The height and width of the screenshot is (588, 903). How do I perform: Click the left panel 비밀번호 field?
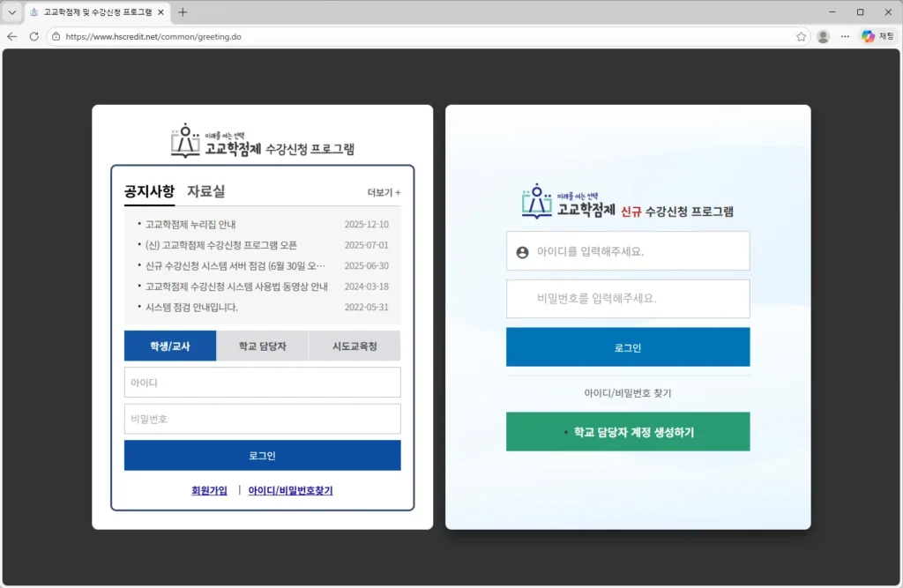coord(262,419)
